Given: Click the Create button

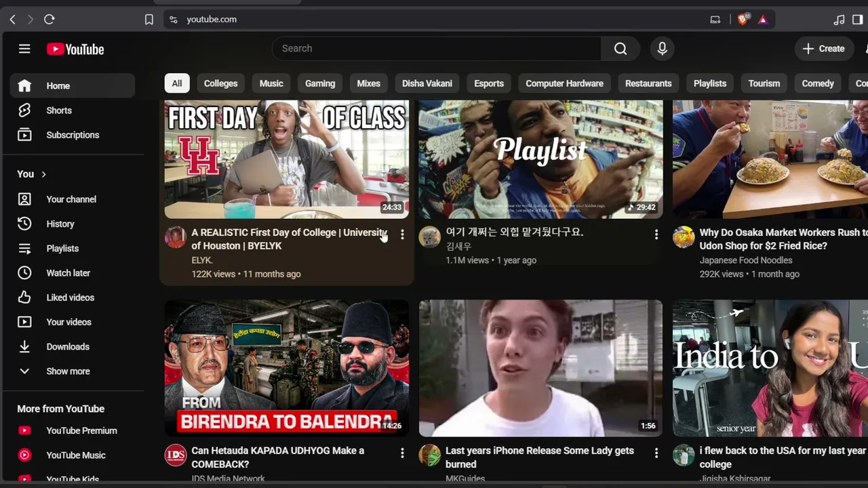Looking at the screenshot, I should [x=824, y=49].
